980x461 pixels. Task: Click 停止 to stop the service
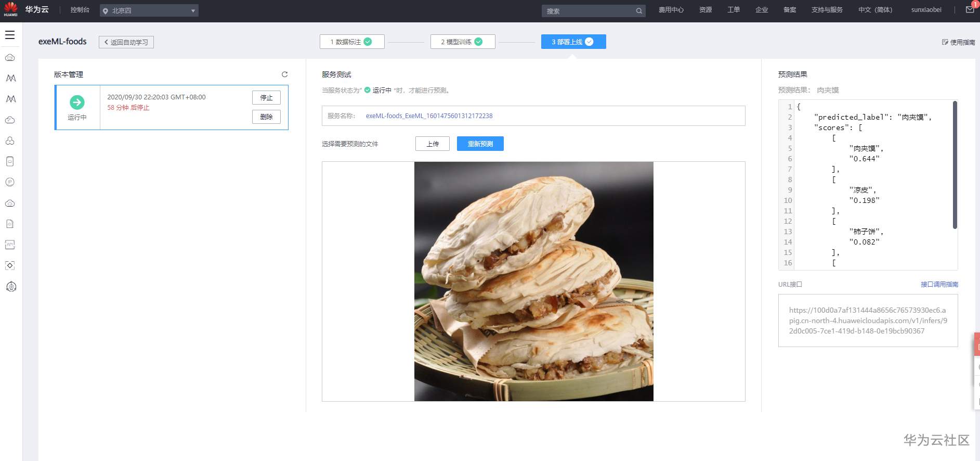(x=266, y=98)
